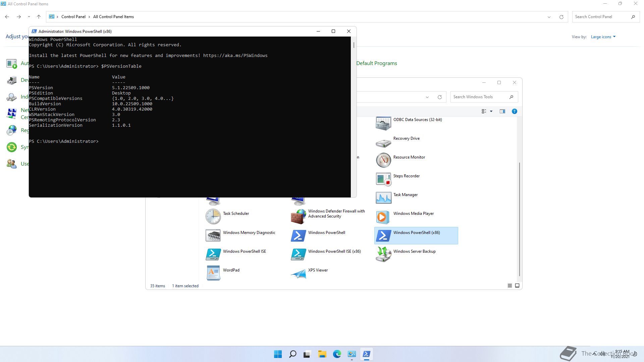The height and width of the screenshot is (362, 644).
Task: Click the PowerShell command prompt line
Action: (x=64, y=141)
